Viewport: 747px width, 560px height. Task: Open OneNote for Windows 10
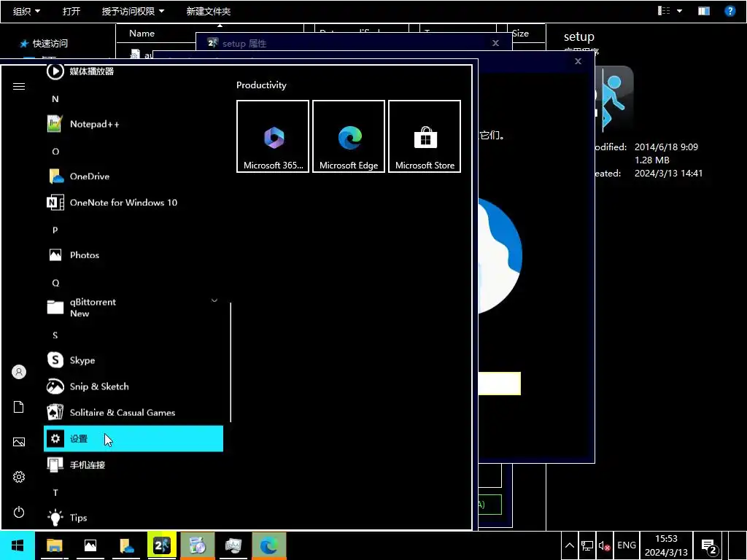[x=133, y=203]
